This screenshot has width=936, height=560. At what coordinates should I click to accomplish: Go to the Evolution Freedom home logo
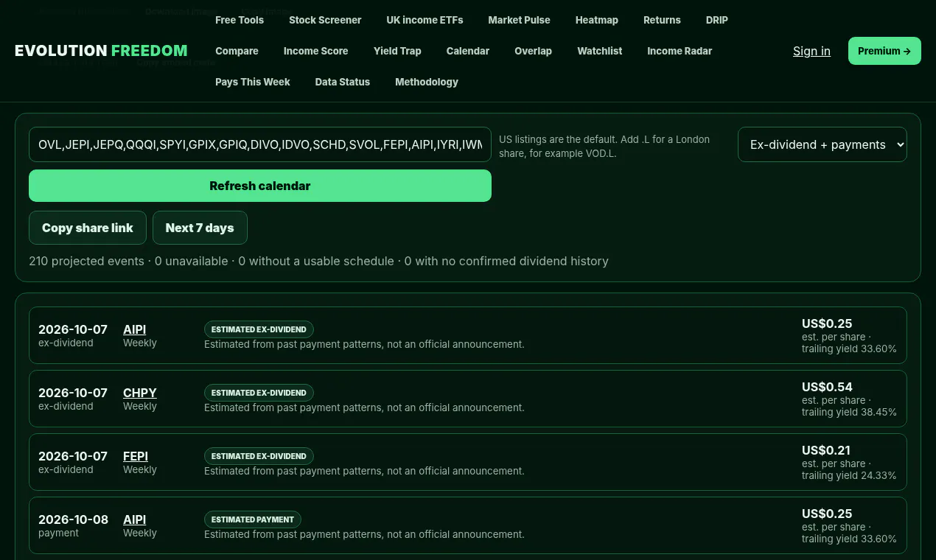click(101, 51)
